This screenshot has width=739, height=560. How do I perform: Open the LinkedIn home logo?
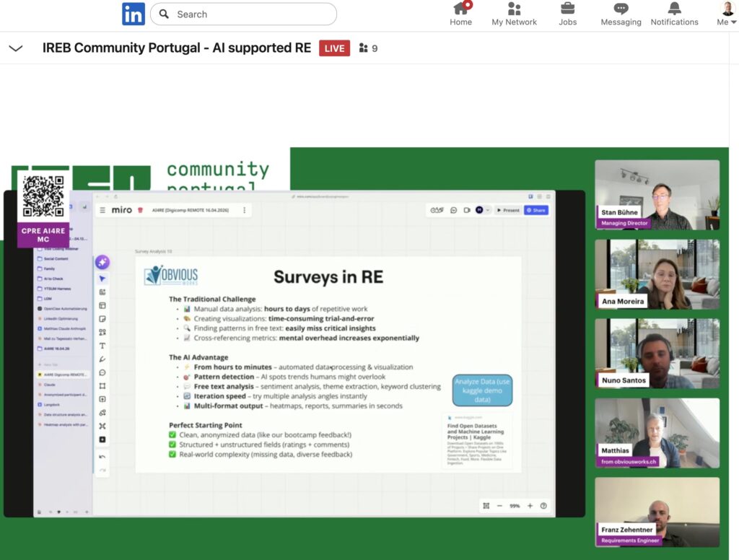click(134, 14)
